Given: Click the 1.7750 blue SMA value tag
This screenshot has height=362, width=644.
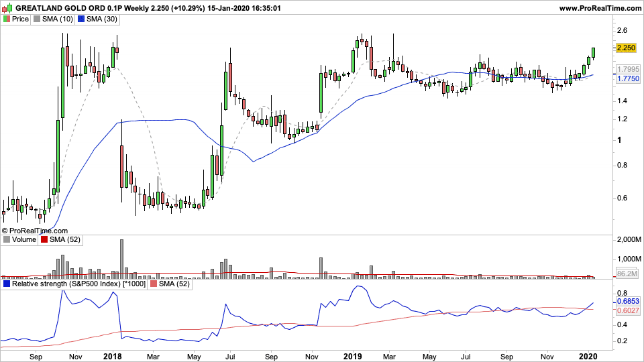Looking at the screenshot, I should click(x=628, y=78).
